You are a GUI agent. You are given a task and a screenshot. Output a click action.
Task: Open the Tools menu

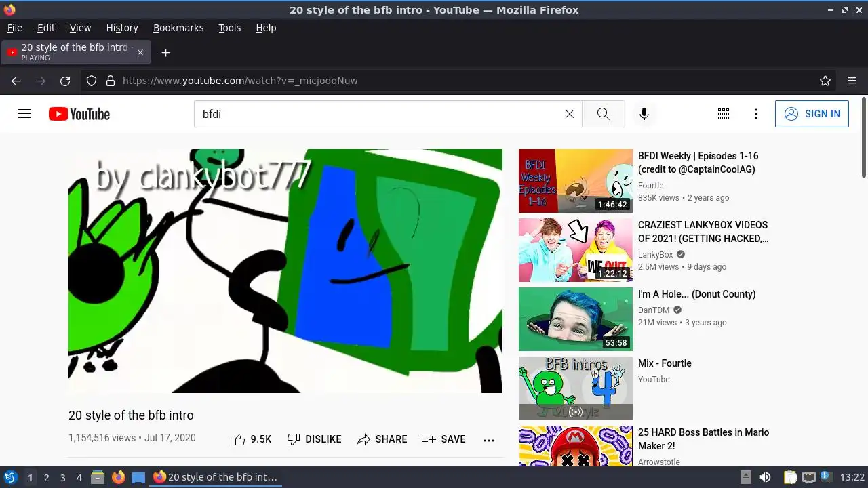(229, 28)
